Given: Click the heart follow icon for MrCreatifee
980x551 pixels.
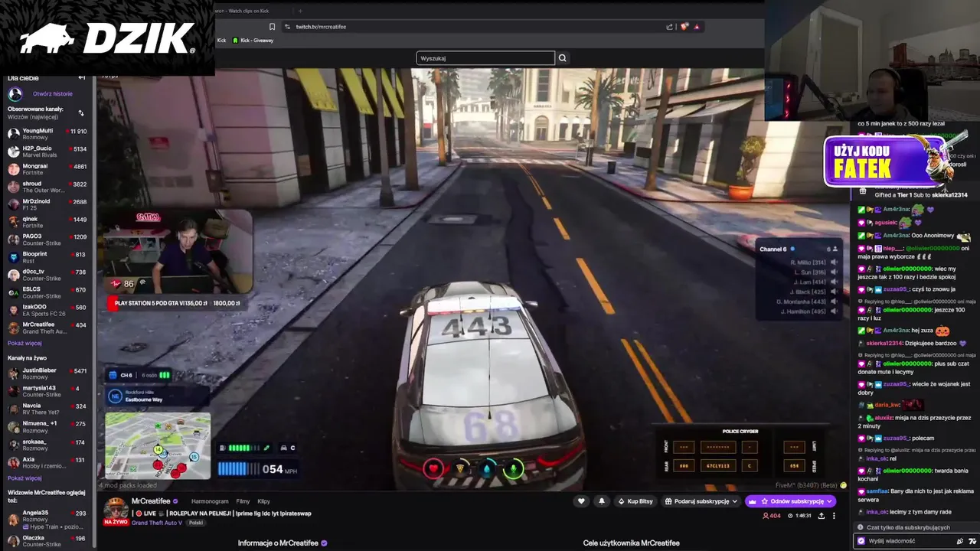Looking at the screenshot, I should click(581, 501).
